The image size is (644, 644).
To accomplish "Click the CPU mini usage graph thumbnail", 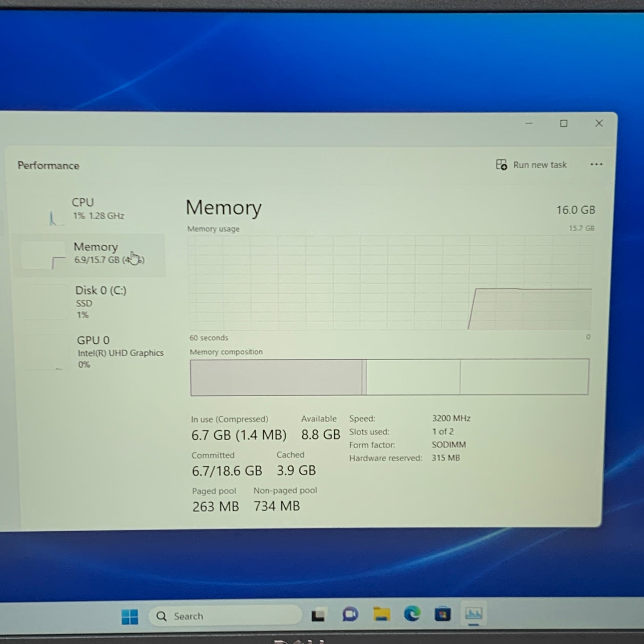I will pos(43,211).
